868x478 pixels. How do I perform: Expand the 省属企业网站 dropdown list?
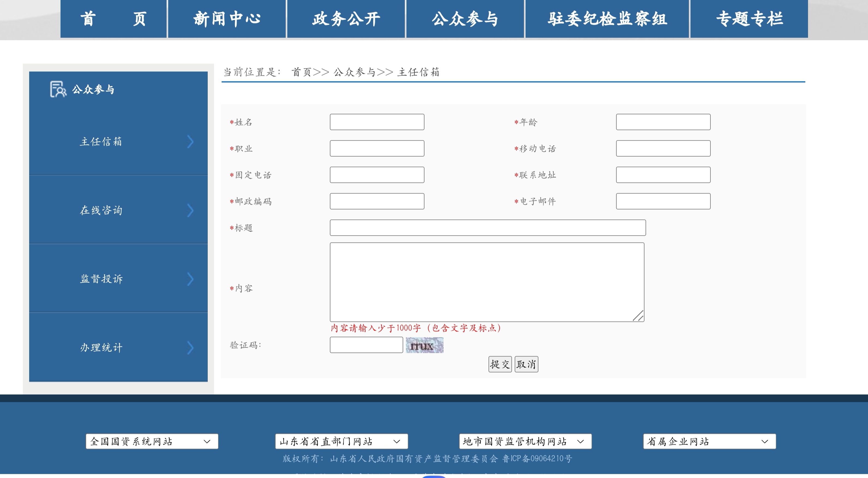pos(709,441)
